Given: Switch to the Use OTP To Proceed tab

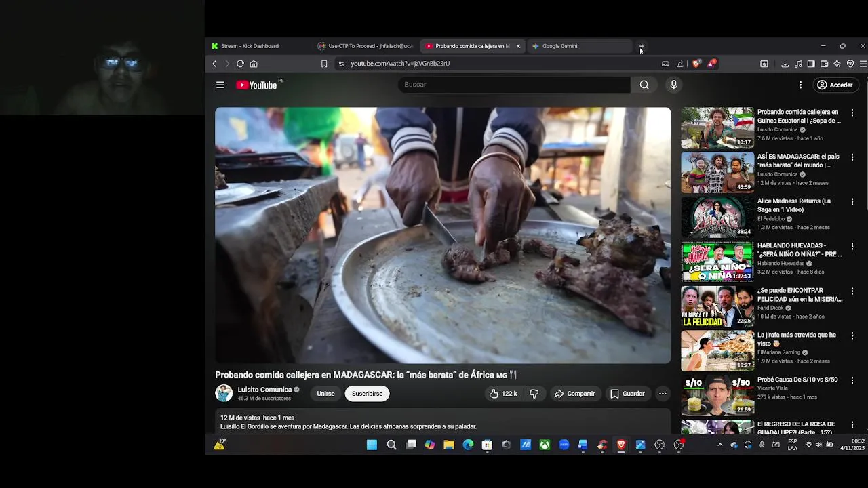Looking at the screenshot, I should pos(366,46).
